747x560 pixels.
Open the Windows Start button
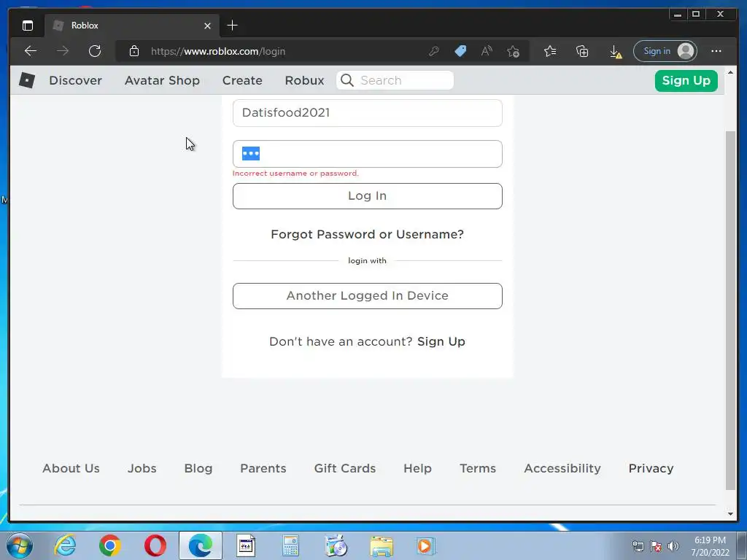tap(20, 545)
